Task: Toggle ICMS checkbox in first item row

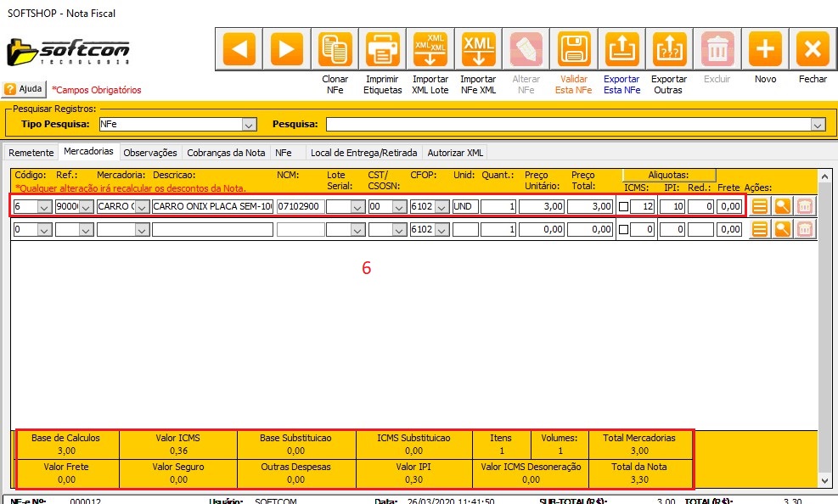Action: pos(623,206)
